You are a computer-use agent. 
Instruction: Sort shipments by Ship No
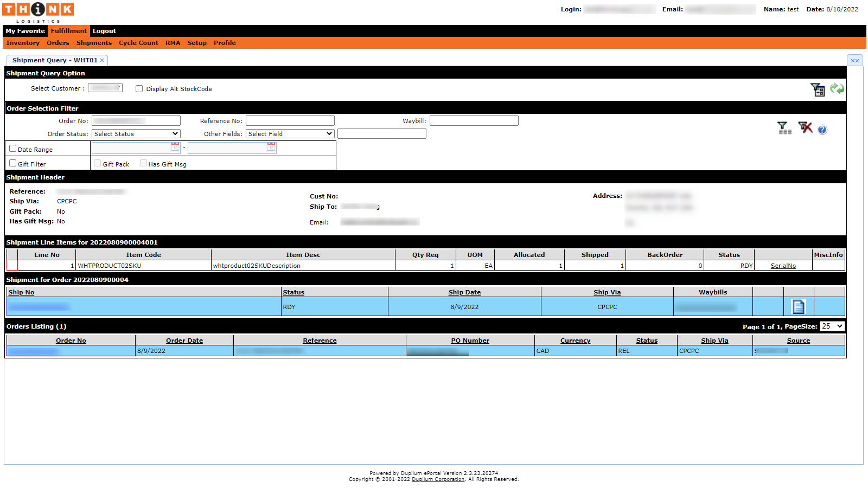(21, 292)
